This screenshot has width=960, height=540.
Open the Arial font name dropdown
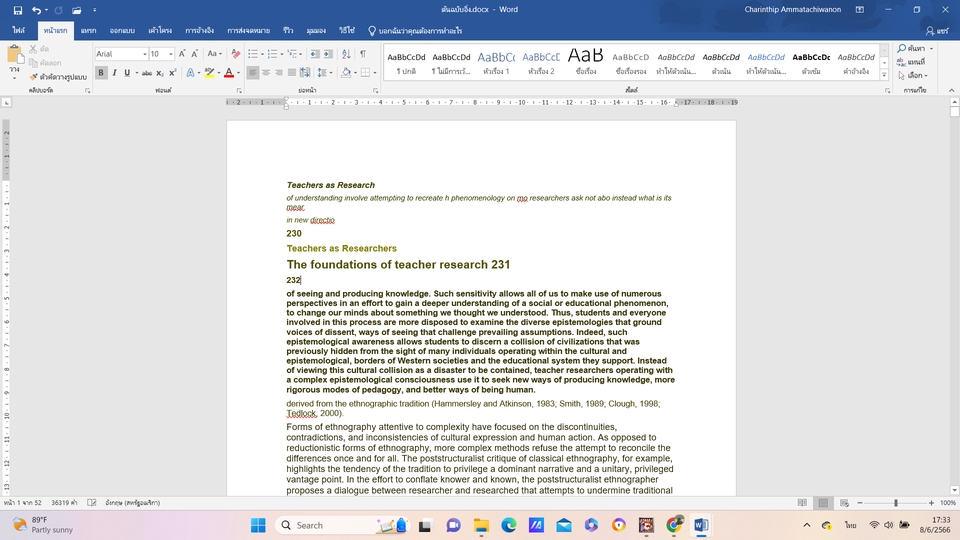point(144,54)
